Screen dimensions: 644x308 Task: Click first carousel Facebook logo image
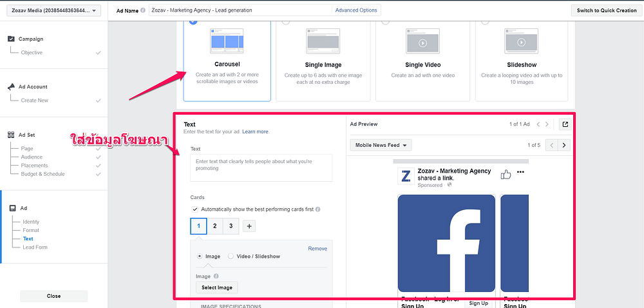point(446,243)
